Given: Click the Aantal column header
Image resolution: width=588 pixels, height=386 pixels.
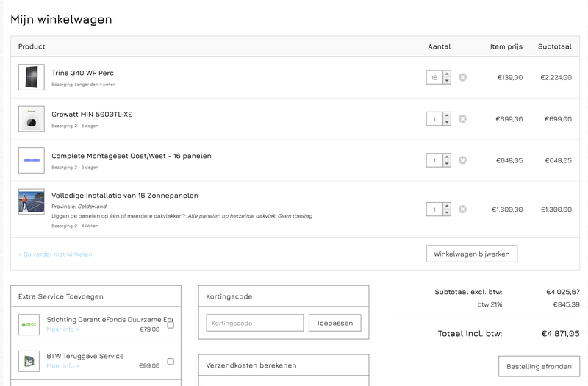Looking at the screenshot, I should 439,46.
